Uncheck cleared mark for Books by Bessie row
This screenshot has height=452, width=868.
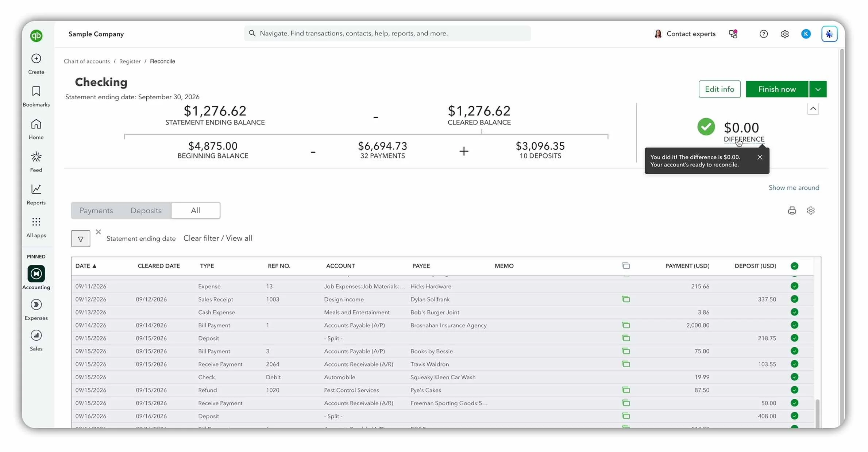794,351
